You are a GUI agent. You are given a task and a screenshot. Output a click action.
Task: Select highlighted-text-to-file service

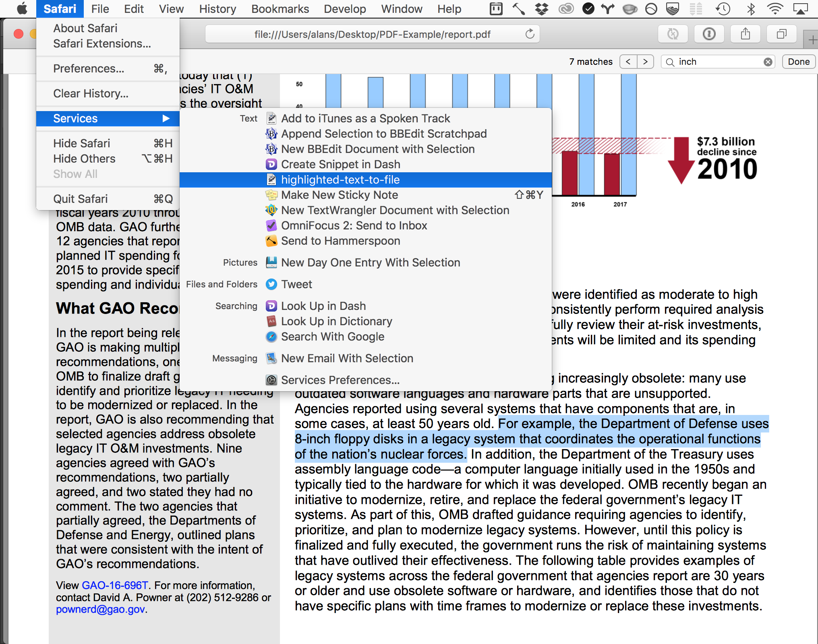click(x=340, y=180)
